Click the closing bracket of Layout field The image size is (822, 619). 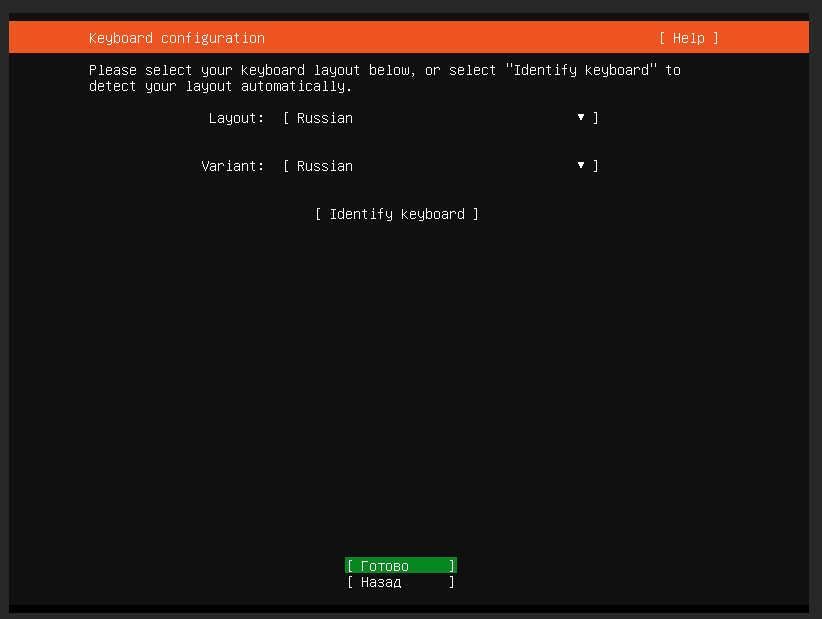coord(596,118)
